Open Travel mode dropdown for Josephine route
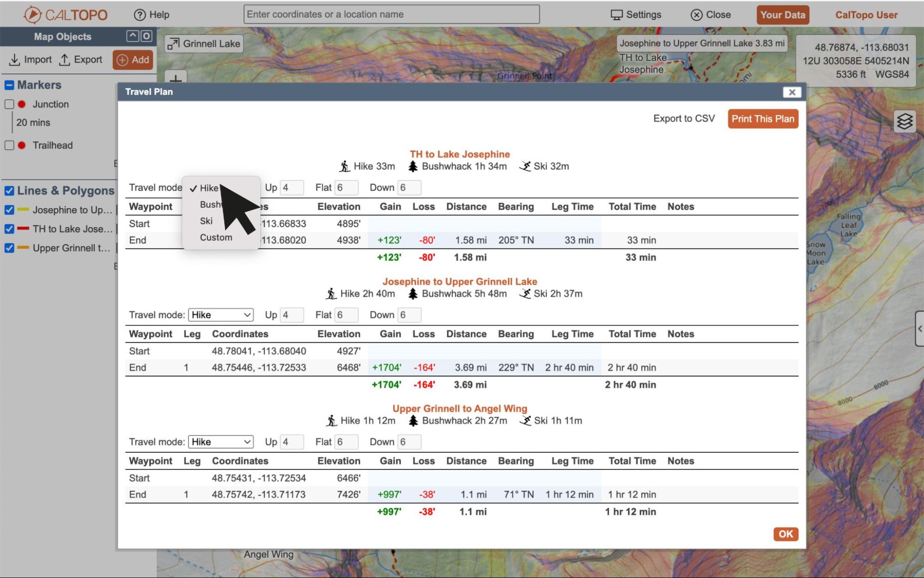 (221, 315)
